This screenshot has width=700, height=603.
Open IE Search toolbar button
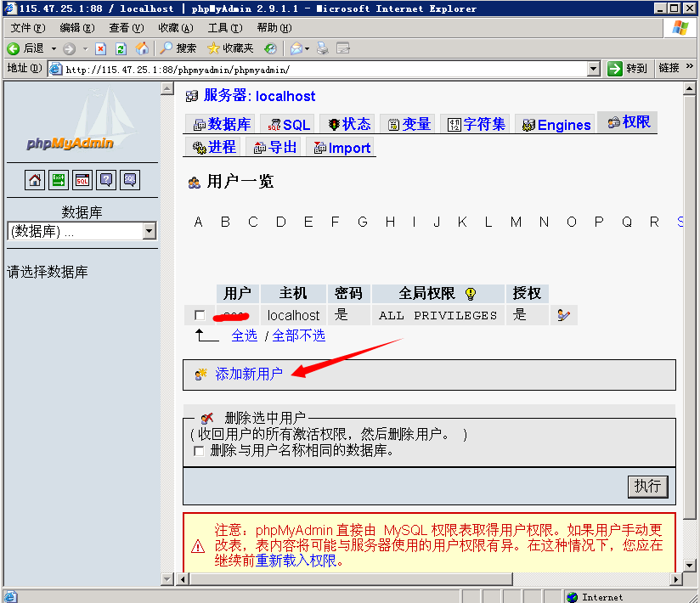pyautogui.click(x=178, y=48)
